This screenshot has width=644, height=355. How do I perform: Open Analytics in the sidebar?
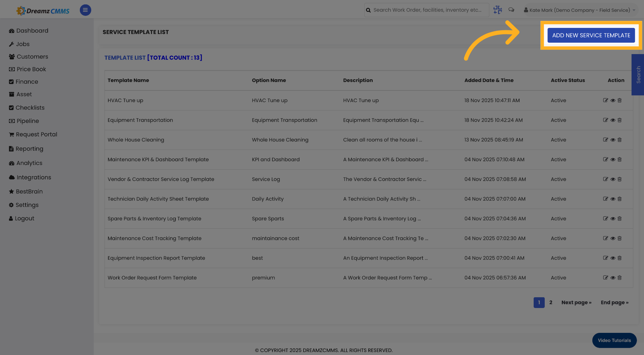(x=25, y=163)
